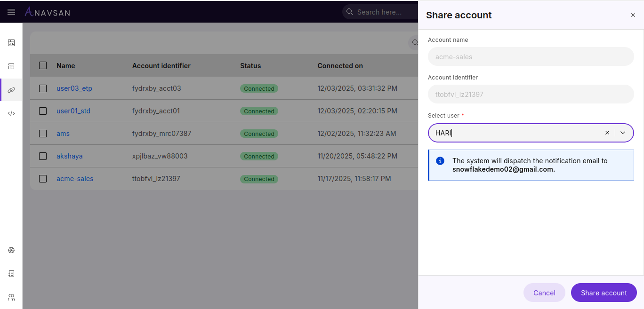Open the code brackets sidebar icon
The height and width of the screenshot is (309, 644).
(x=11, y=113)
